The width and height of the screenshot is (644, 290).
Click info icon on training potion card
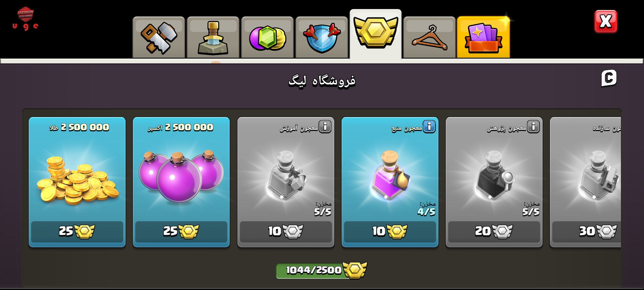tap(325, 126)
